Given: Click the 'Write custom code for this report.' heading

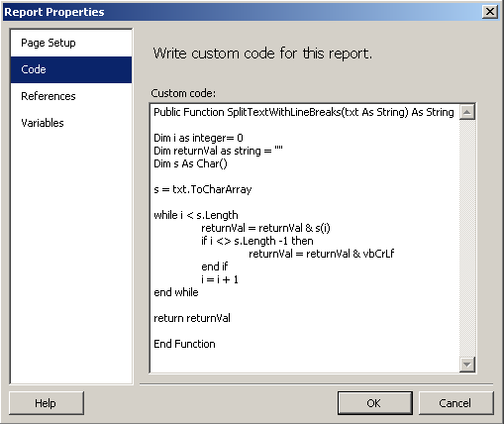Looking at the screenshot, I should [262, 53].
